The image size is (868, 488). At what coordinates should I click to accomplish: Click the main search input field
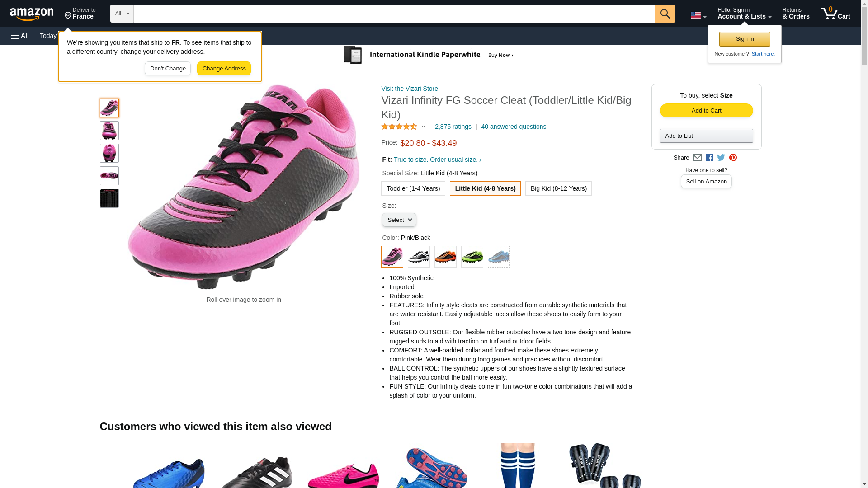(394, 14)
